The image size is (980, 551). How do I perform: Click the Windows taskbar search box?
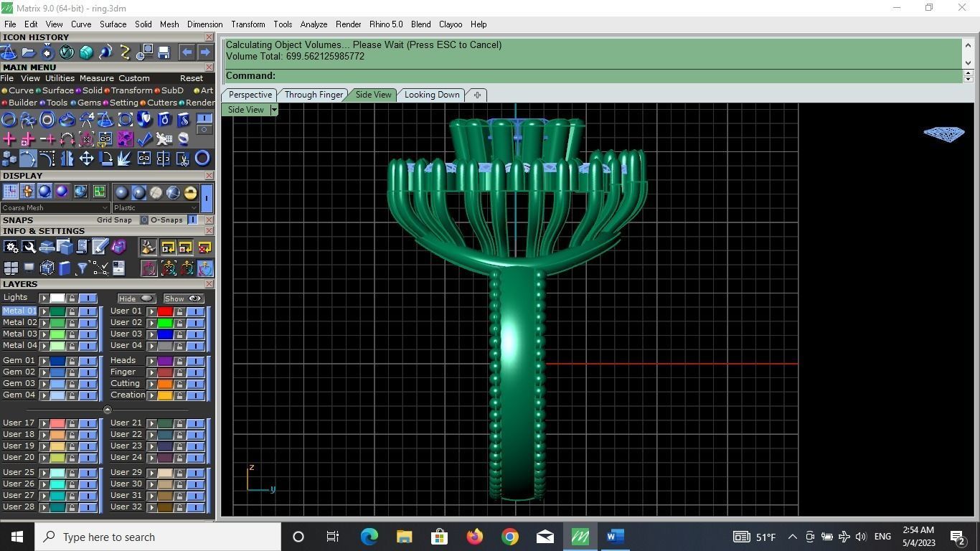coord(158,537)
